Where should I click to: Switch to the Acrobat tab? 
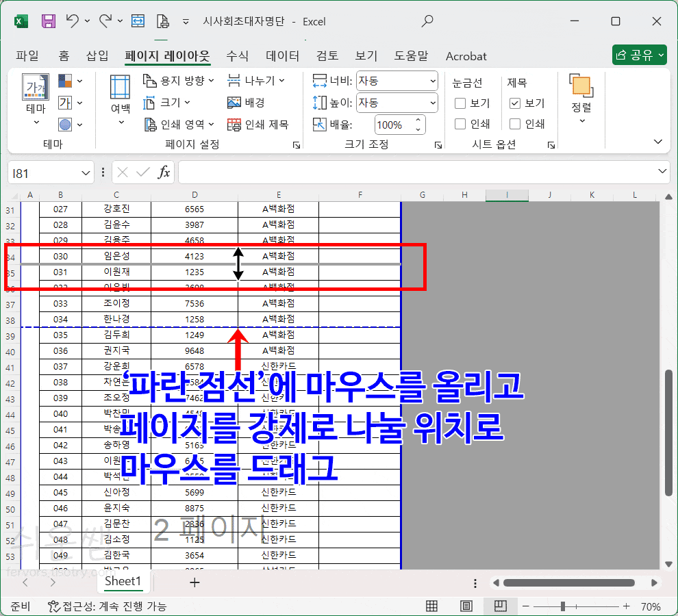click(466, 56)
